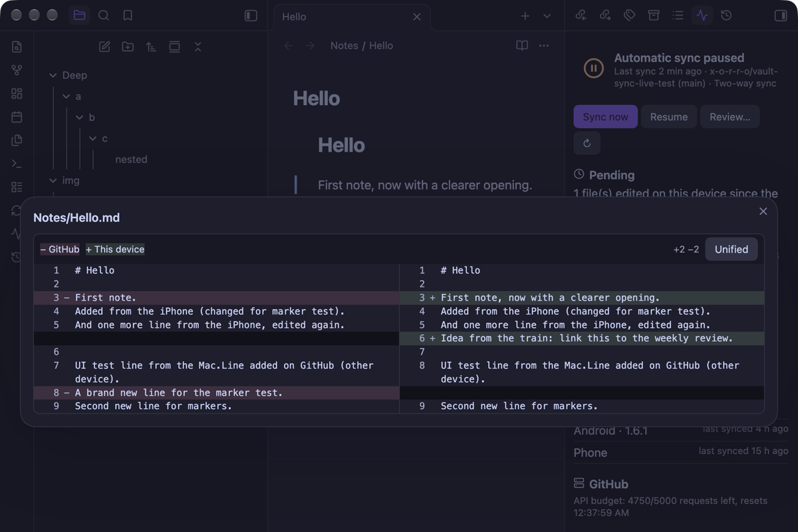
Task: Select added line "Idea from the train"
Action: click(582, 338)
